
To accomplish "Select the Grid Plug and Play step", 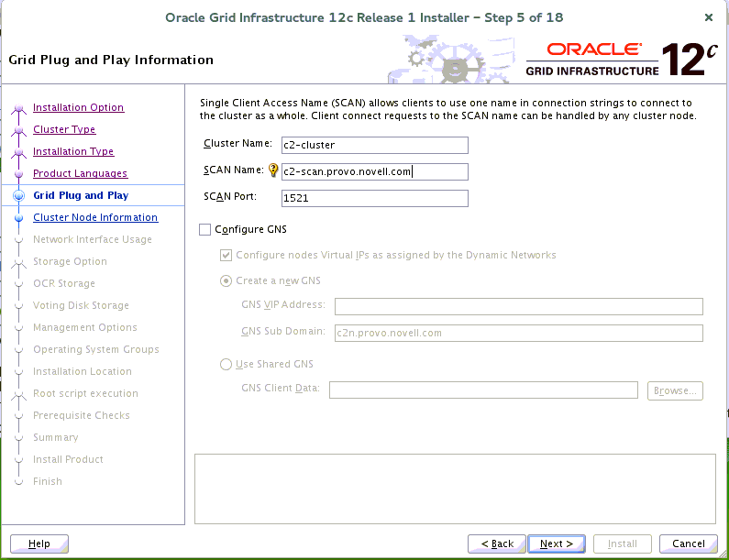I will pos(81,195).
